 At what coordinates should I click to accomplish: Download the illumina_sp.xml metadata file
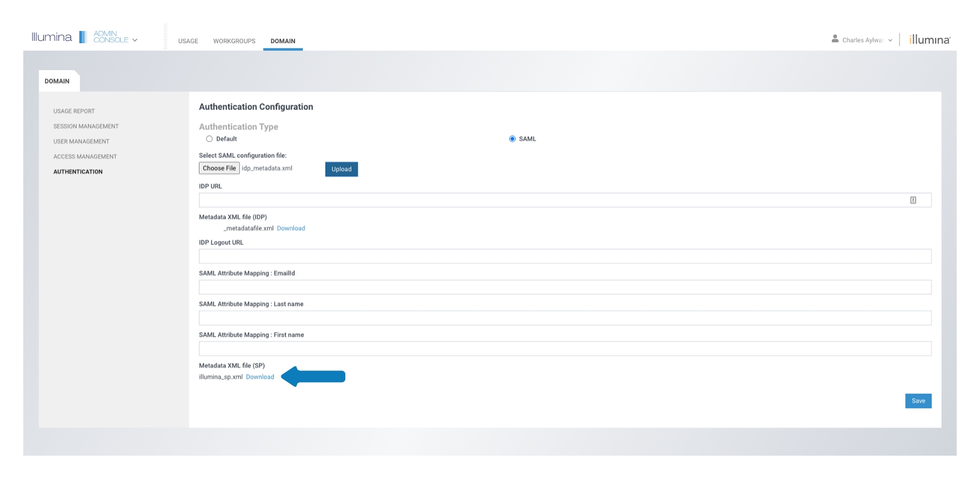click(260, 377)
